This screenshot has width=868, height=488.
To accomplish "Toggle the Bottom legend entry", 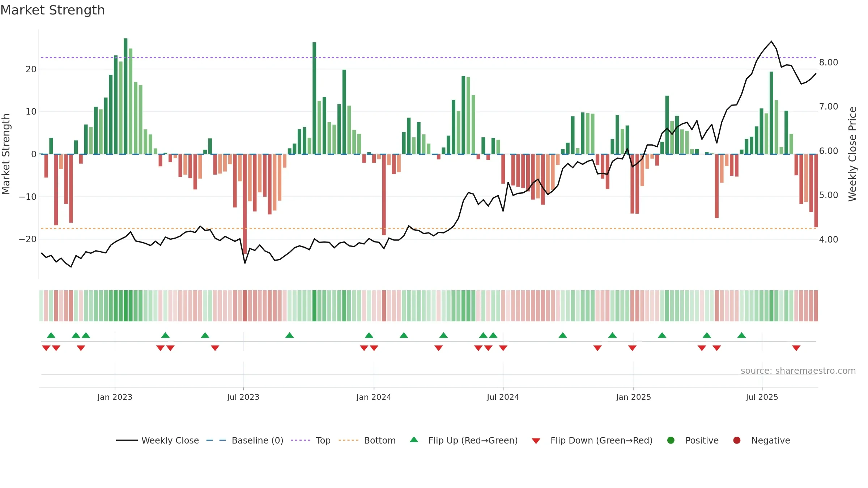I will click(367, 440).
